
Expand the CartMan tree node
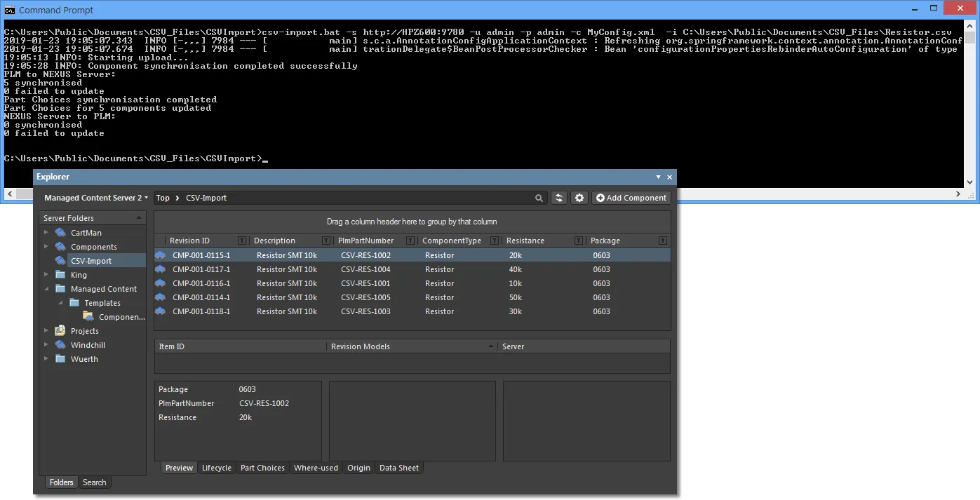(x=46, y=233)
